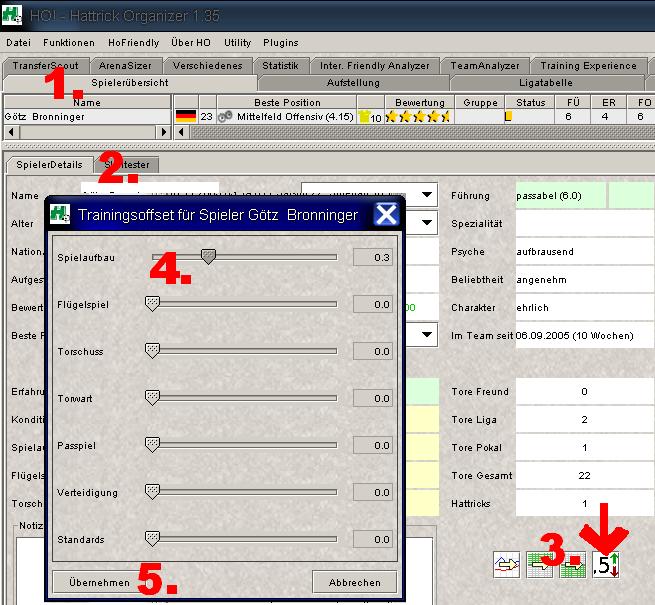Open the Beste Position row dropdown
Image resolution: width=655 pixels, height=605 pixels.
[x=427, y=335]
